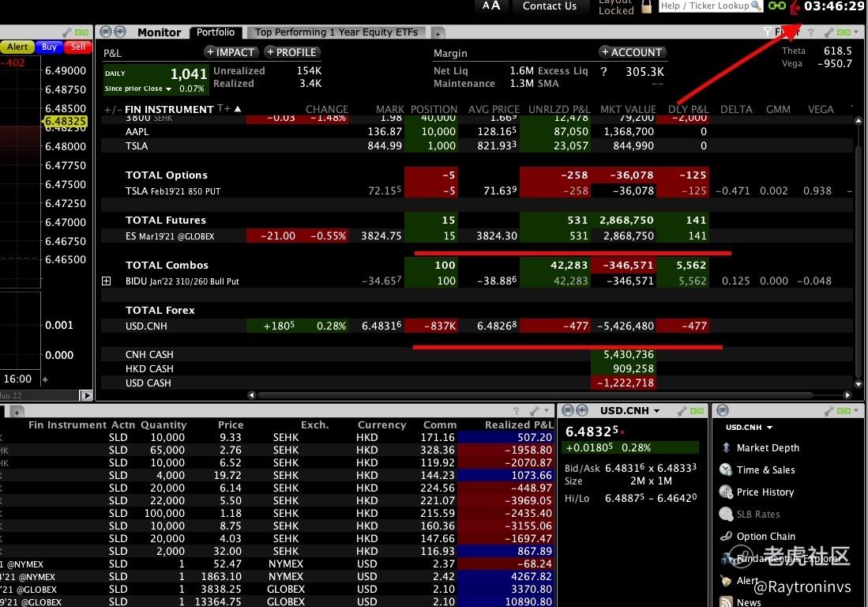Click the + IMPACT button
The width and height of the screenshot is (868, 607).
(x=231, y=52)
